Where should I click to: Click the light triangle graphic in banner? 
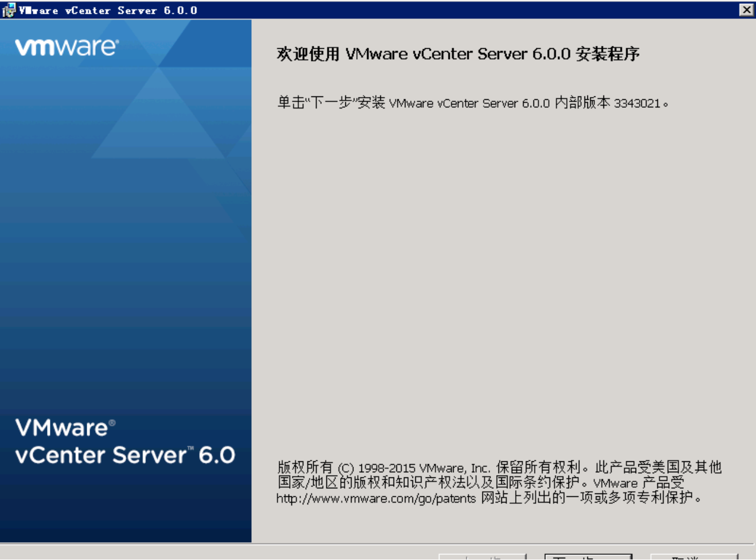coord(158,115)
